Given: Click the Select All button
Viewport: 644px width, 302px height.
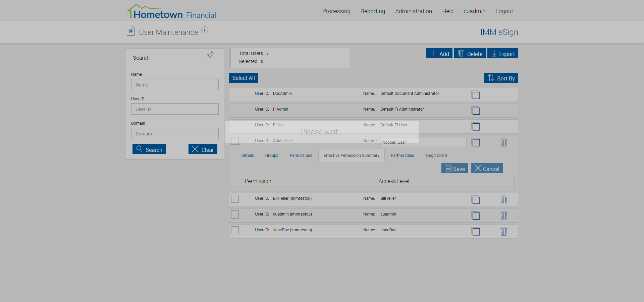Looking at the screenshot, I should 244,78.
